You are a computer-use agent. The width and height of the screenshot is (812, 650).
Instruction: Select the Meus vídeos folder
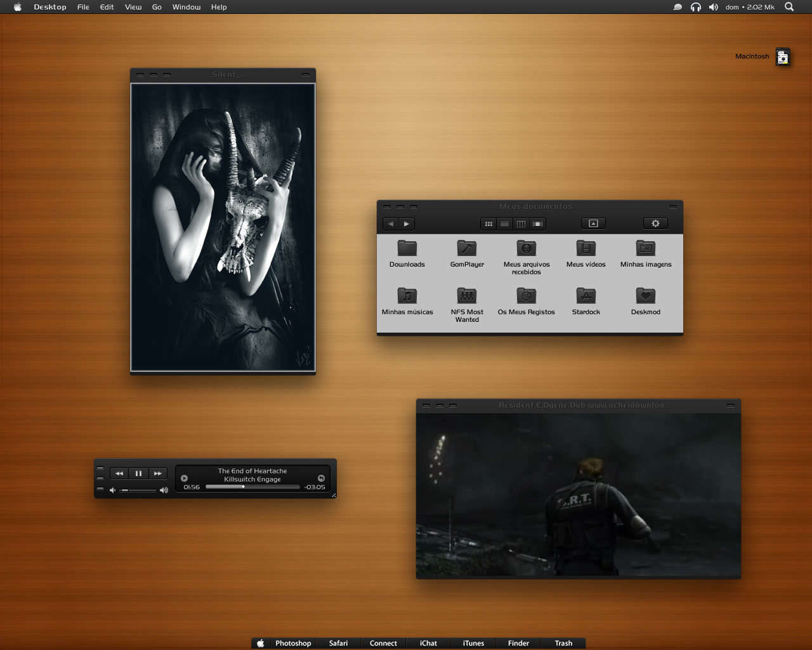tap(586, 253)
